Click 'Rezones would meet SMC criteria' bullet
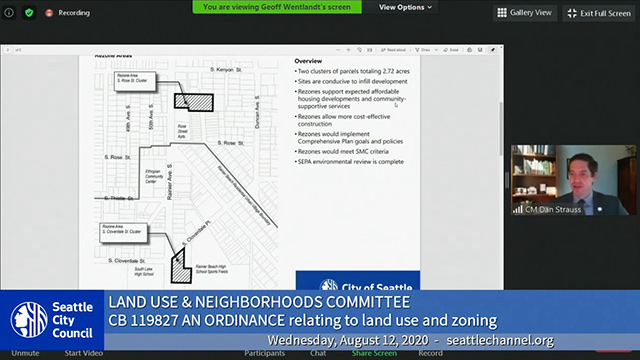This screenshot has width=640, height=360. [x=343, y=151]
